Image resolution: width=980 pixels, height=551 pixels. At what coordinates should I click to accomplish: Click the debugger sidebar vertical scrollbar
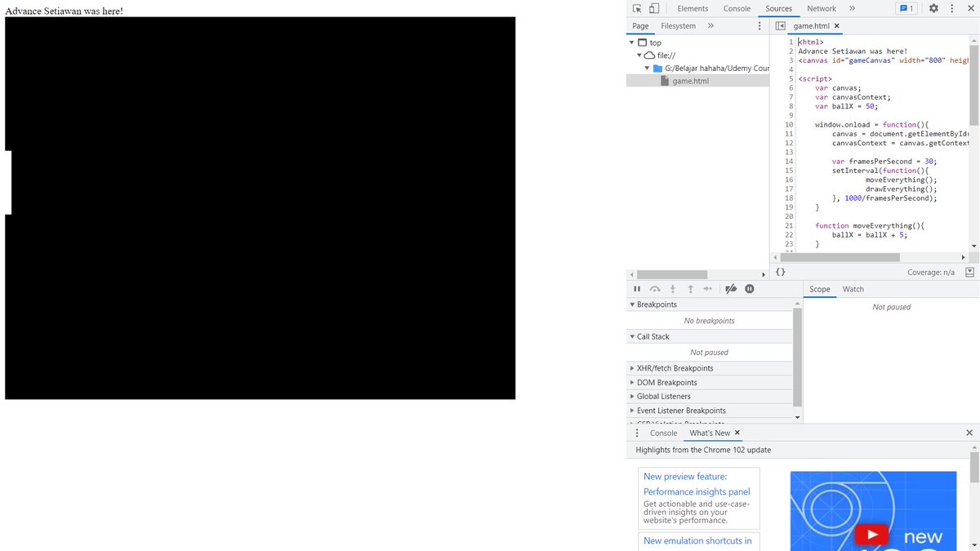coord(798,358)
